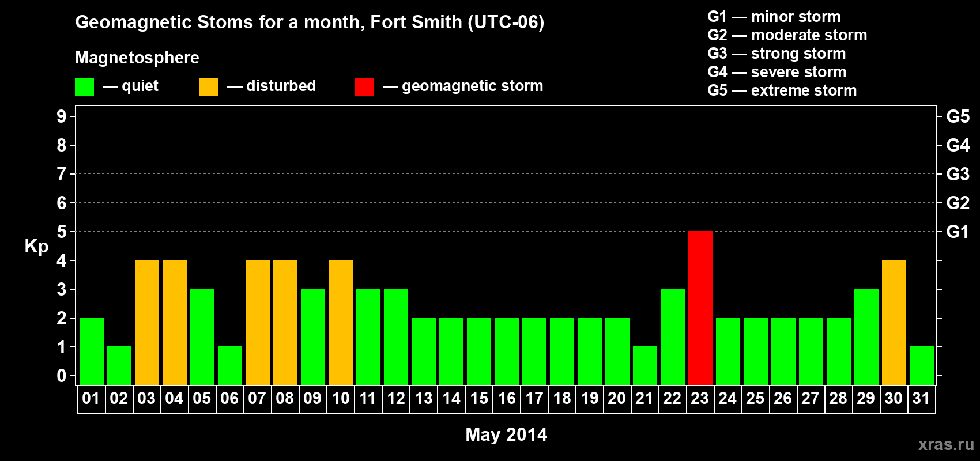Click the orange bar for day 10
Screen dimensions: 980x461
pos(341,322)
